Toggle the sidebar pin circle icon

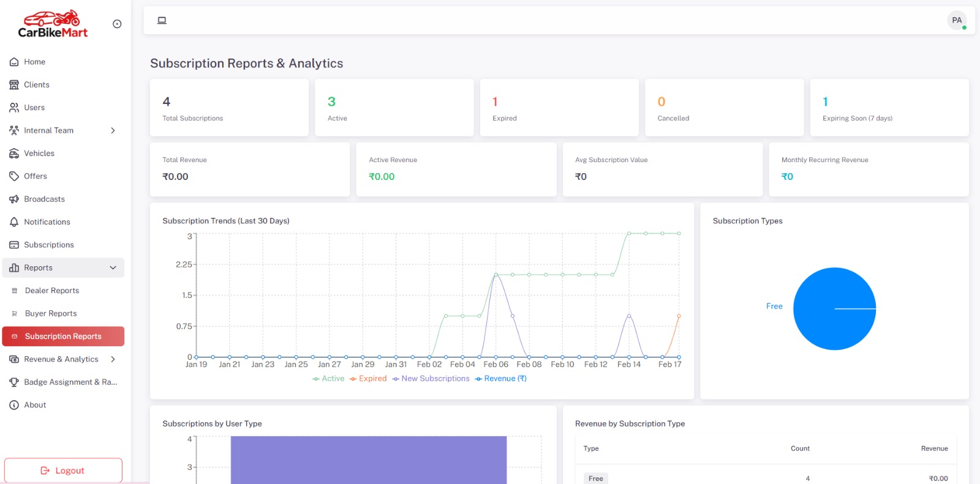click(x=117, y=24)
